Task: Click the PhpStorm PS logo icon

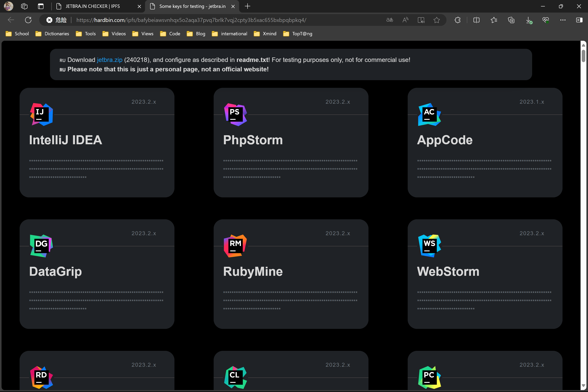Action: (x=235, y=114)
